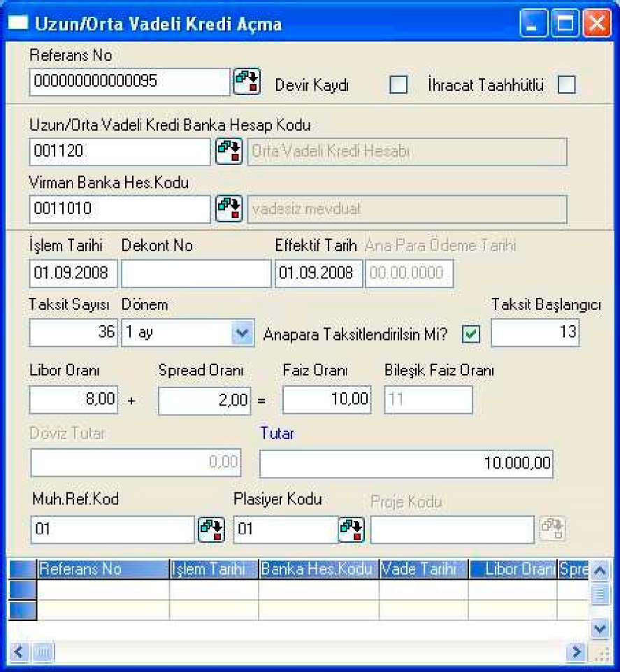Viewport: 620px width, 672px height.
Task: Select Referans No column header
Action: click(103, 569)
